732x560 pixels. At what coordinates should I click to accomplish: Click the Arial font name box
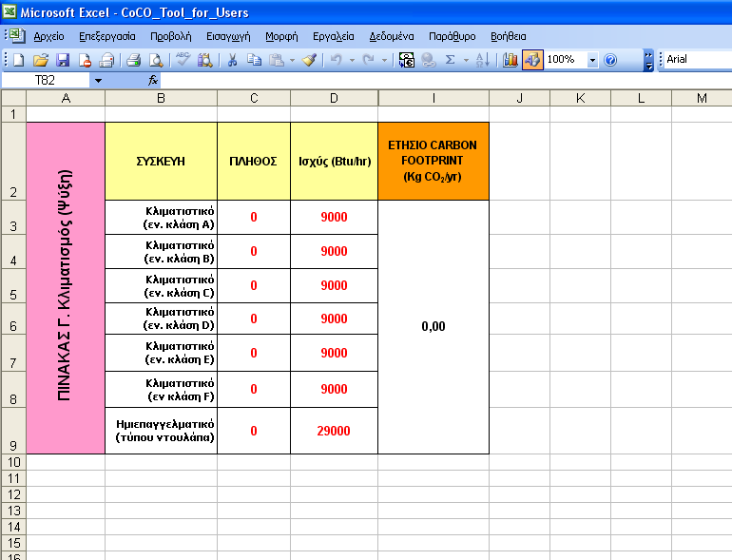tap(698, 59)
